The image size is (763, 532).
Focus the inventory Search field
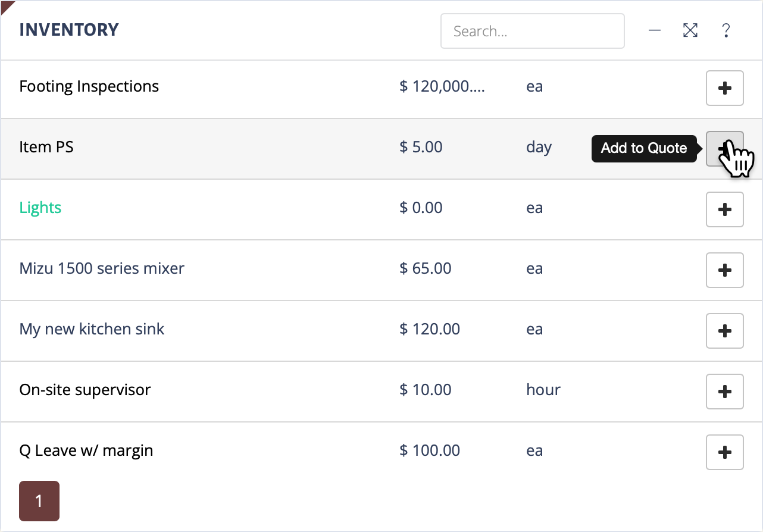(533, 31)
